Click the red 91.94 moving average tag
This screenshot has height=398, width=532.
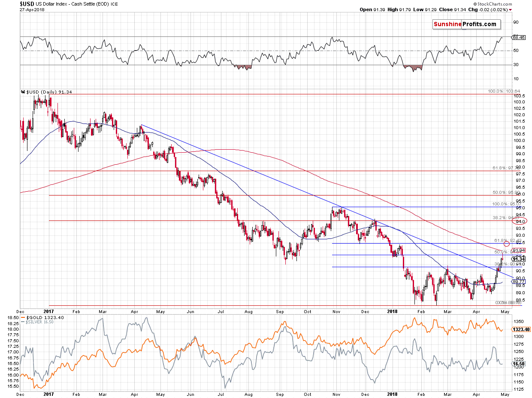coord(519,250)
